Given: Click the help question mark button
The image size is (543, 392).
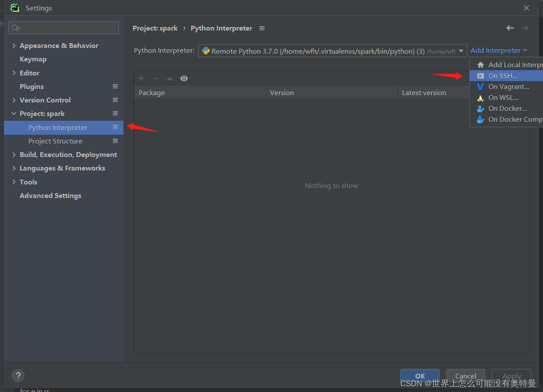Looking at the screenshot, I should [x=18, y=375].
